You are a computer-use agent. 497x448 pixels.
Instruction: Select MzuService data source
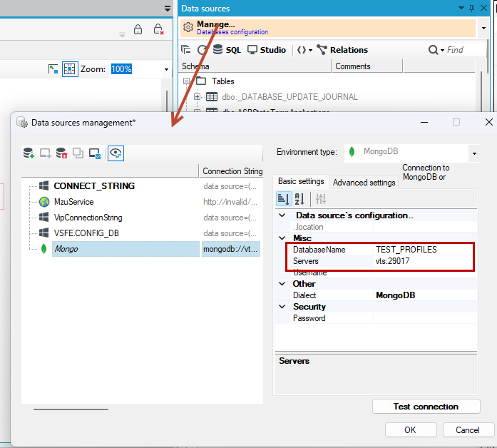[x=74, y=202]
